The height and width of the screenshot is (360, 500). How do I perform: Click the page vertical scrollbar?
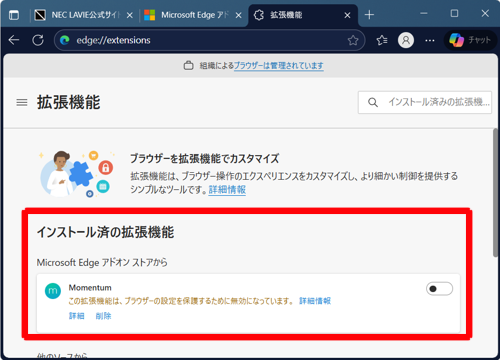496,193
